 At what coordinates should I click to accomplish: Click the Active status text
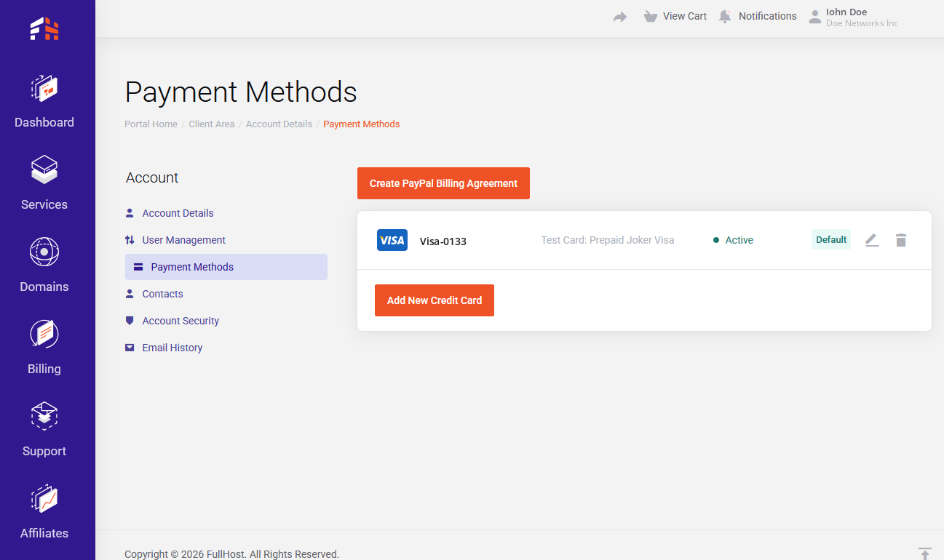point(739,240)
